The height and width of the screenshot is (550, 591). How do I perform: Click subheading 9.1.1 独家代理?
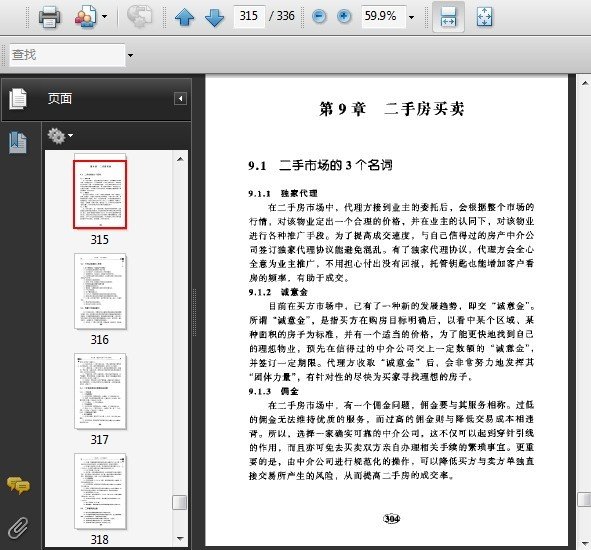tap(283, 193)
